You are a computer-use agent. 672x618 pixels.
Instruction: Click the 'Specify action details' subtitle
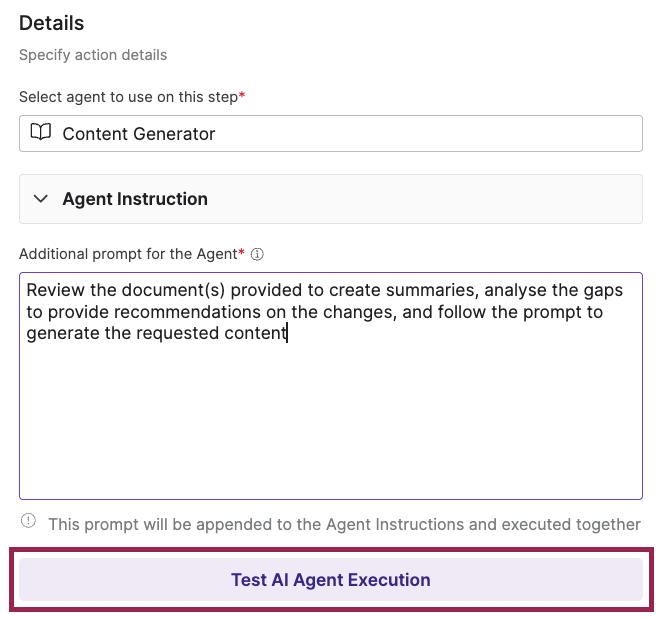point(93,55)
